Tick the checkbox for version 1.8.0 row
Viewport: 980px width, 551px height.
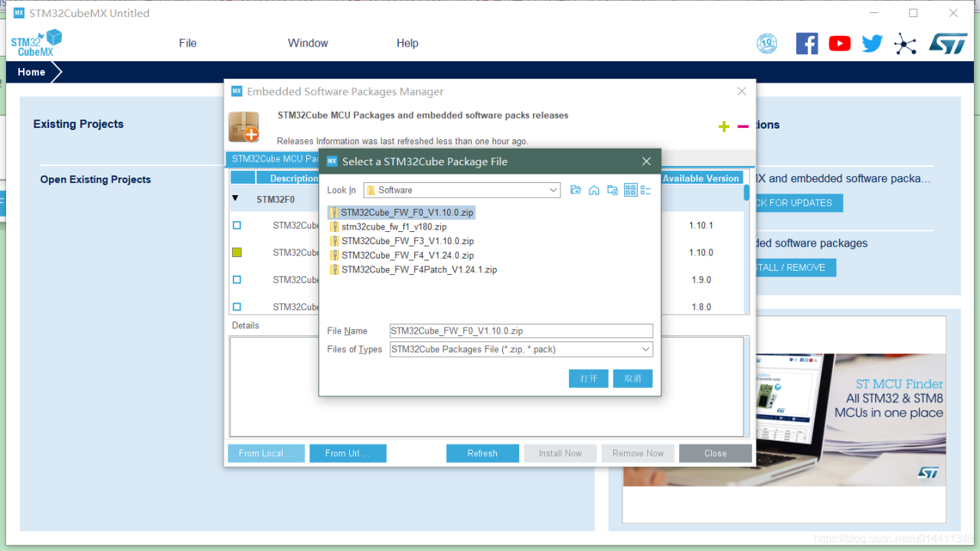click(x=237, y=307)
